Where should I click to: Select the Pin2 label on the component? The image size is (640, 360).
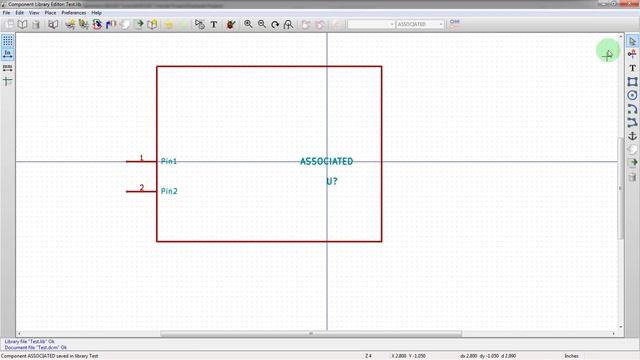pos(169,191)
